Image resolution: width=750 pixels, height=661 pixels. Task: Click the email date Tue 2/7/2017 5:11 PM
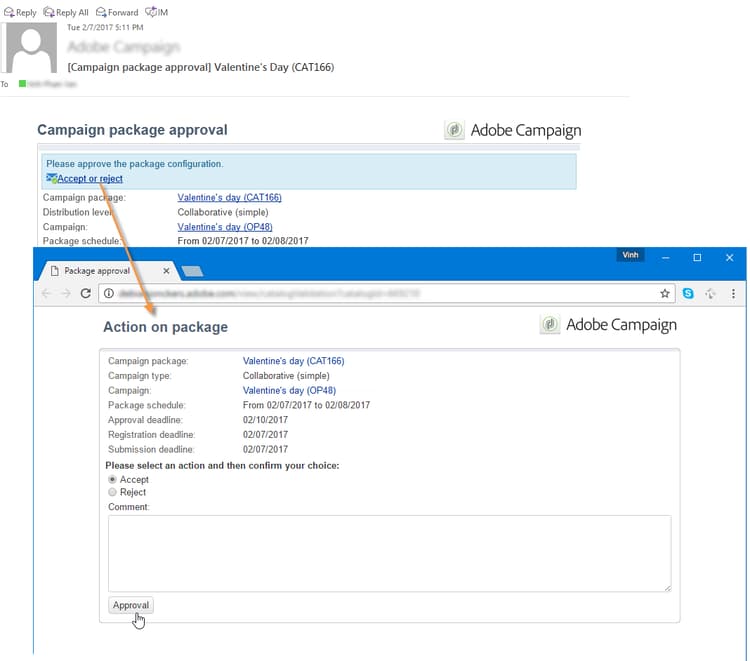[105, 27]
